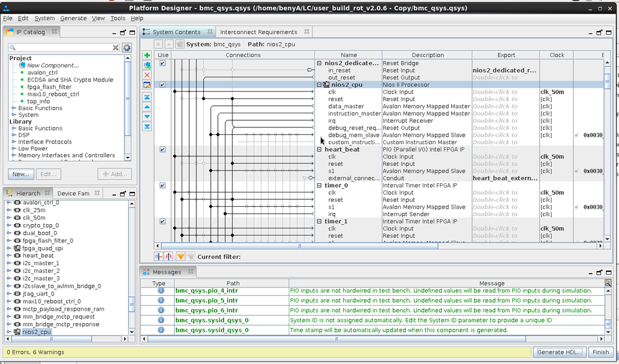Click the move to bottom arrow icon
Screen dimensions: 619x364
147,126
